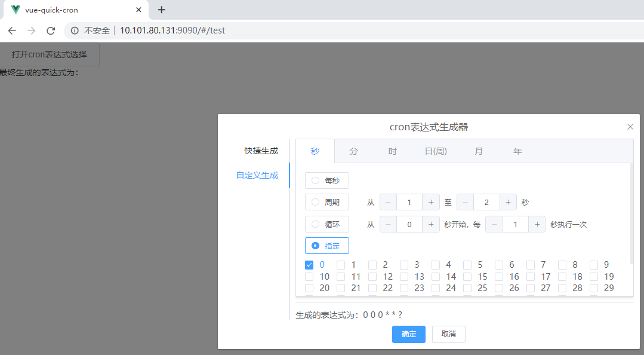
Task: Switch to the 分 tab
Action: tap(353, 151)
